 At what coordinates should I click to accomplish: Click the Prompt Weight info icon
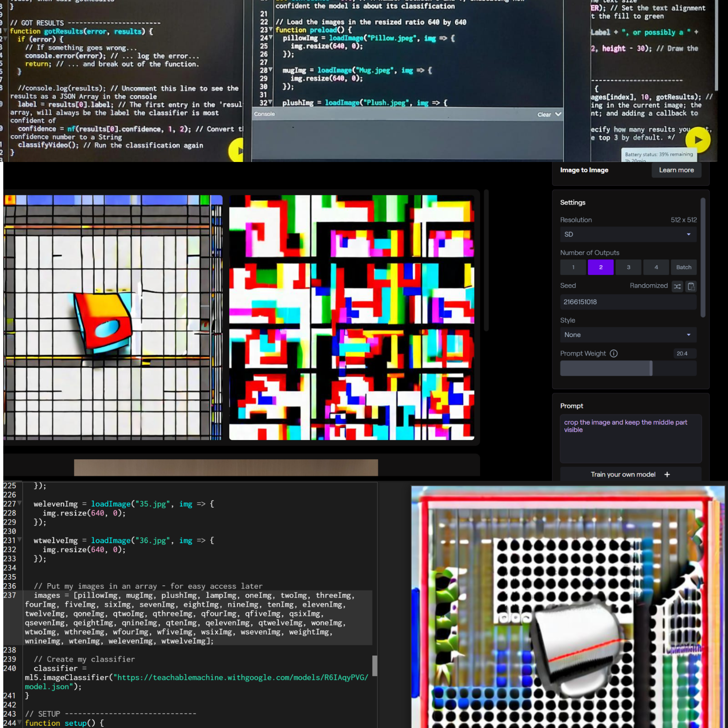tap(613, 353)
